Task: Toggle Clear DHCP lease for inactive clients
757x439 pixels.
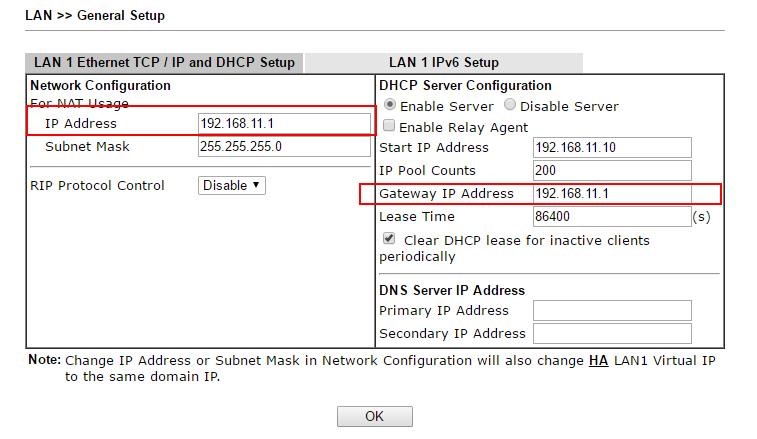Action: 389,240
